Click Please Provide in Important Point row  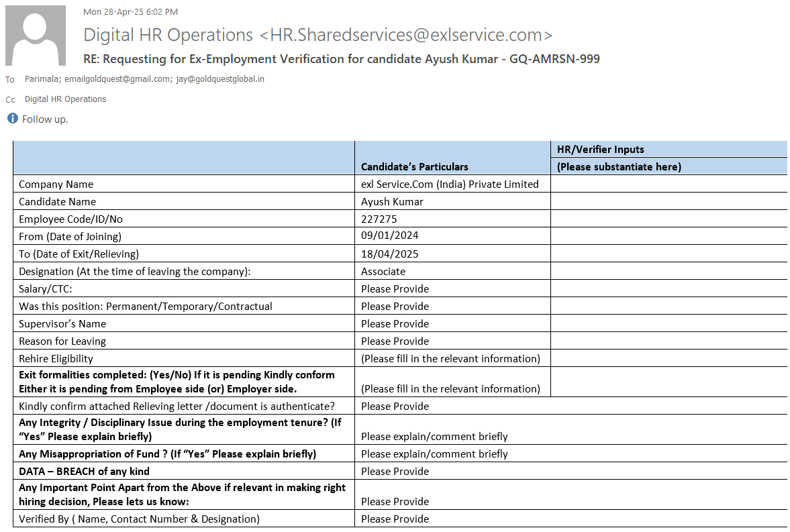pyautogui.click(x=395, y=502)
